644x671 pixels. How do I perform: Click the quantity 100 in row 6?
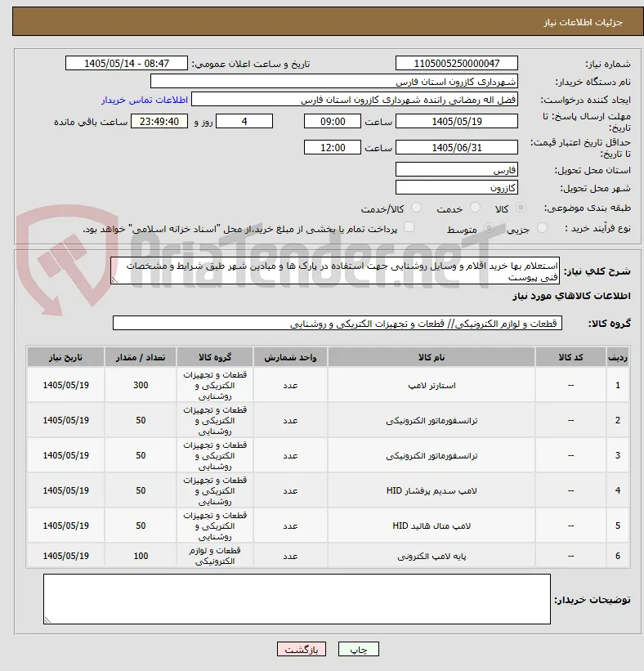click(141, 556)
